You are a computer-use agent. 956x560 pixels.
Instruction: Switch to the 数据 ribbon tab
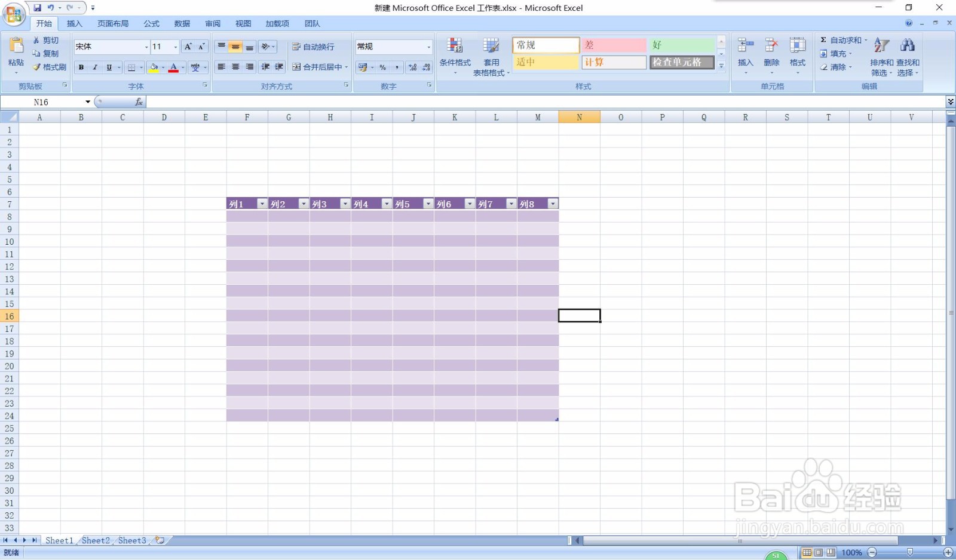pyautogui.click(x=182, y=24)
